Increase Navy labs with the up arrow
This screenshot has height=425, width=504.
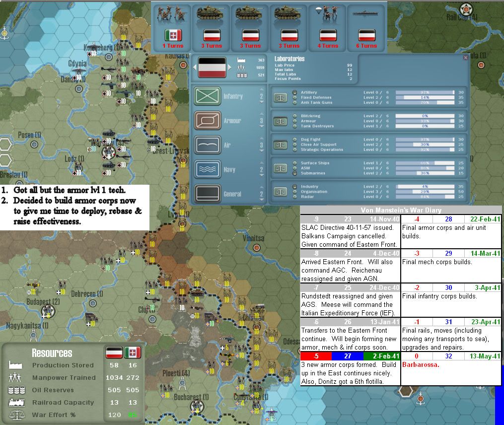pos(262,163)
